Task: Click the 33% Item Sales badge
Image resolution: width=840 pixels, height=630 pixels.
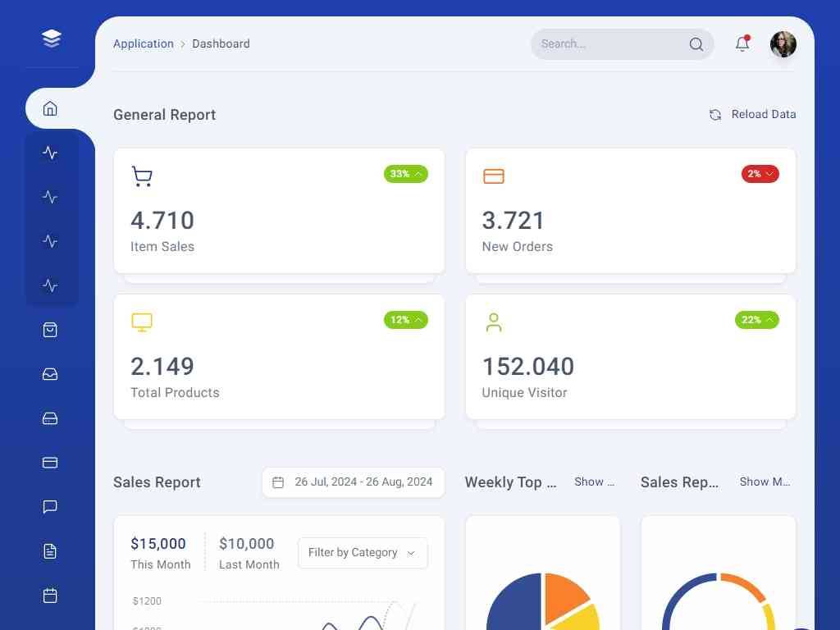Action: click(x=405, y=174)
